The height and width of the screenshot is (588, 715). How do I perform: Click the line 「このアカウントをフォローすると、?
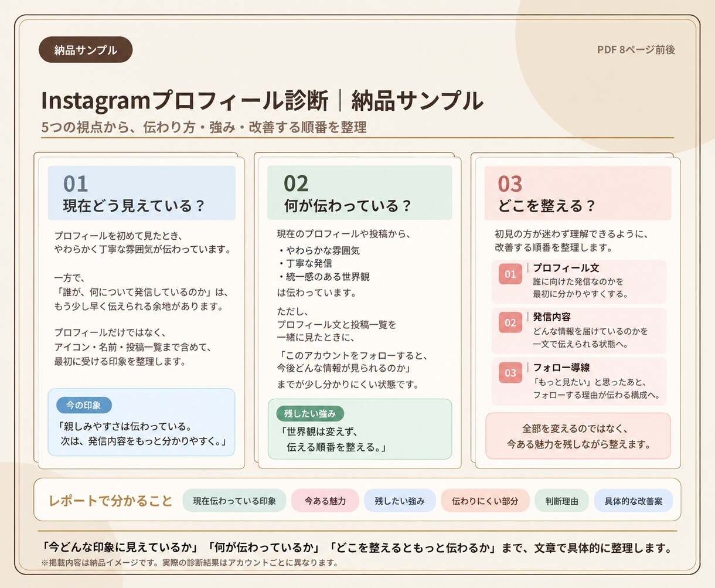pos(354,355)
